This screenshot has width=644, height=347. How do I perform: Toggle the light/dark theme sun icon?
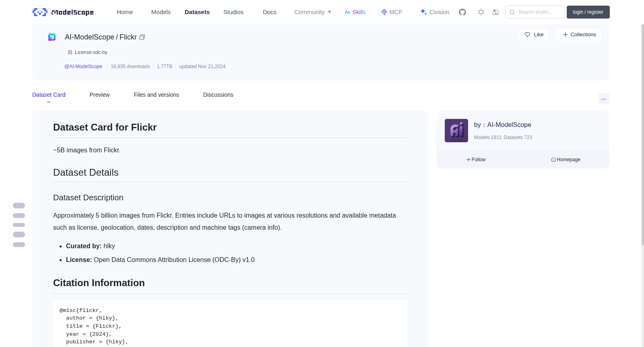[481, 12]
